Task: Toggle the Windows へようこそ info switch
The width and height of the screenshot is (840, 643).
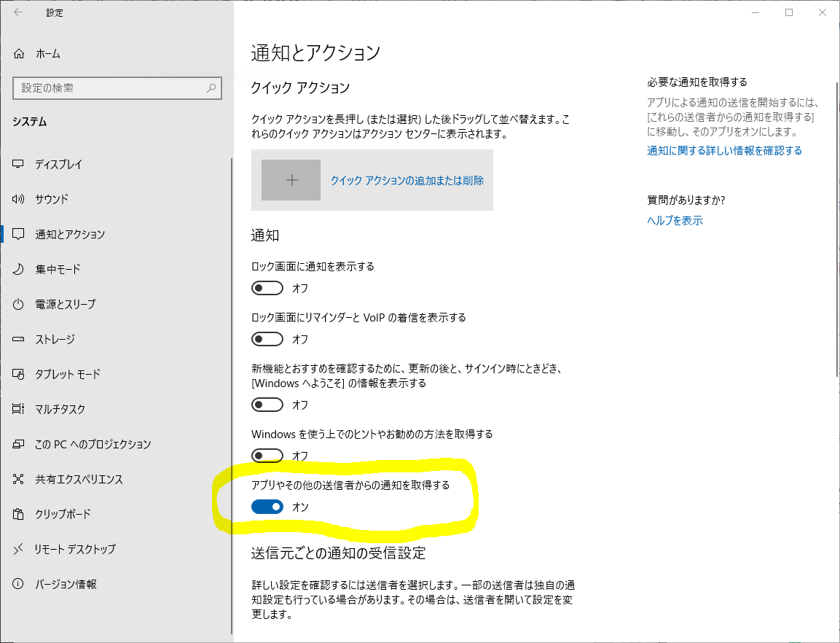Action: click(267, 405)
